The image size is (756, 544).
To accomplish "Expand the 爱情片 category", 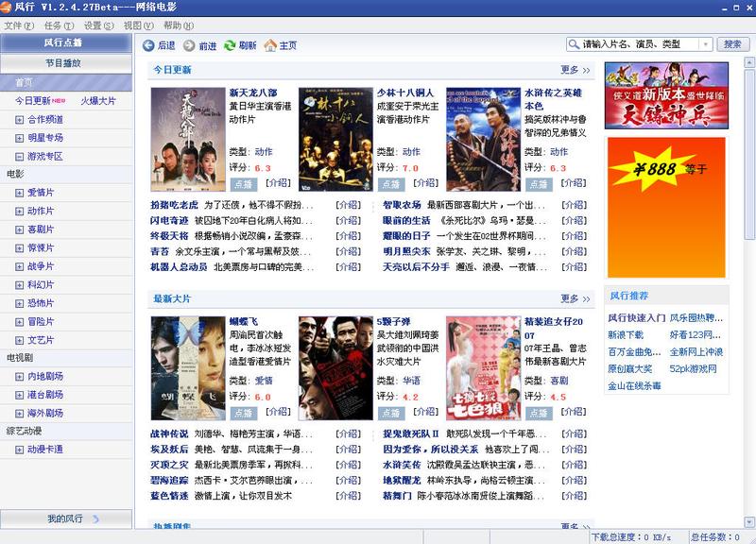I will coord(19,193).
